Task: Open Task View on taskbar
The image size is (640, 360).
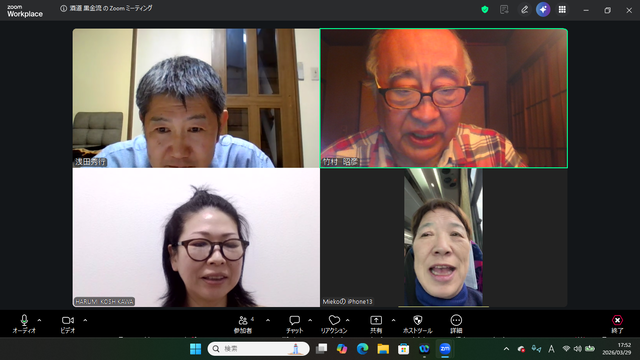Action: click(x=322, y=349)
